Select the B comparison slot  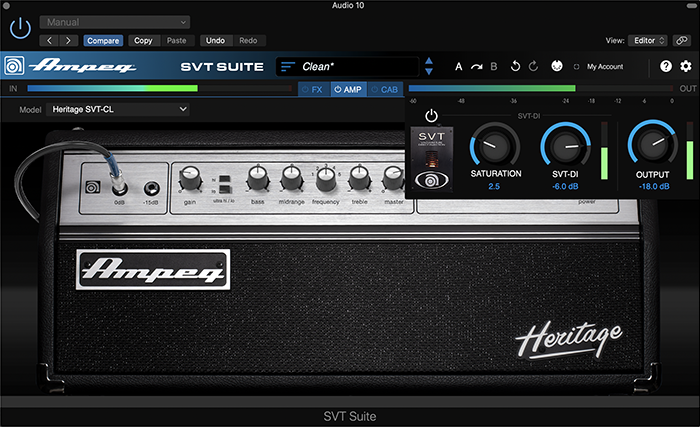click(494, 67)
